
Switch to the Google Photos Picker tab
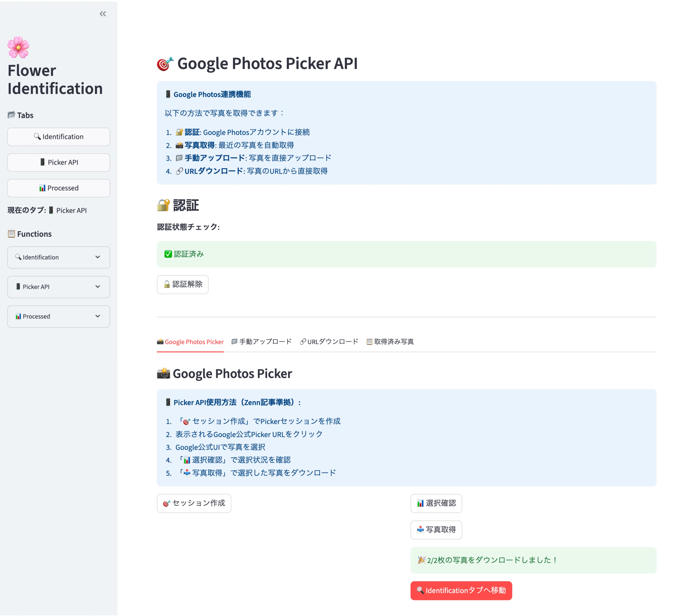click(x=190, y=342)
